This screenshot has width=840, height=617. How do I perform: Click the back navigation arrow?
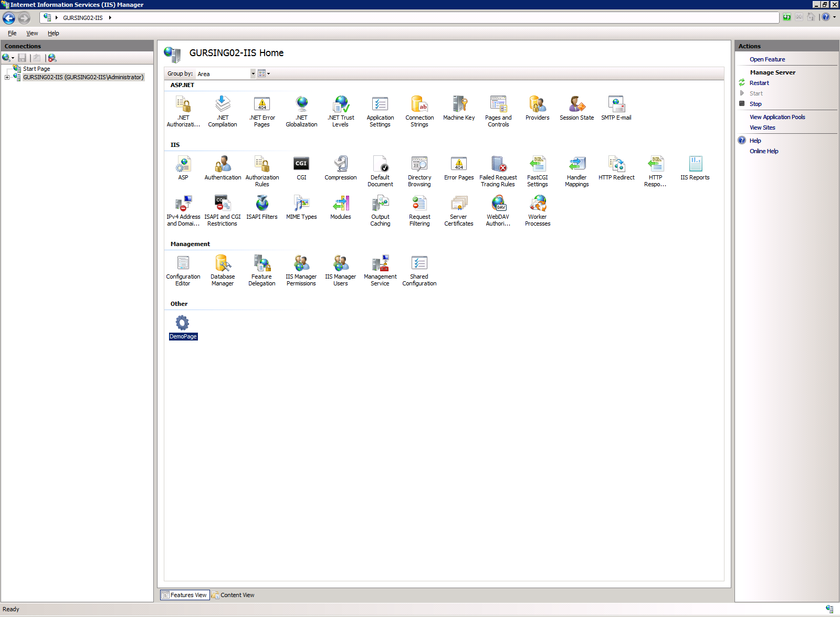tap(8, 18)
